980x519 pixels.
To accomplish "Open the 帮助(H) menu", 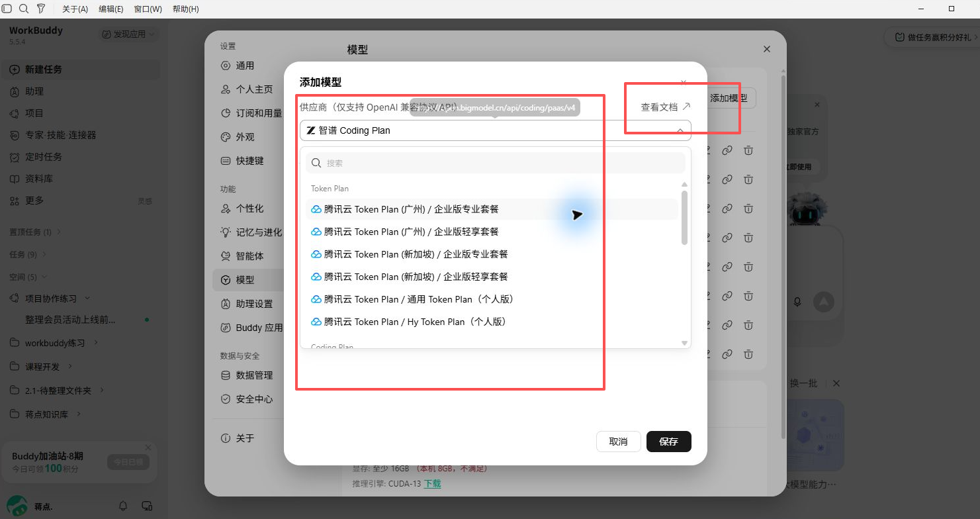I will pyautogui.click(x=185, y=9).
